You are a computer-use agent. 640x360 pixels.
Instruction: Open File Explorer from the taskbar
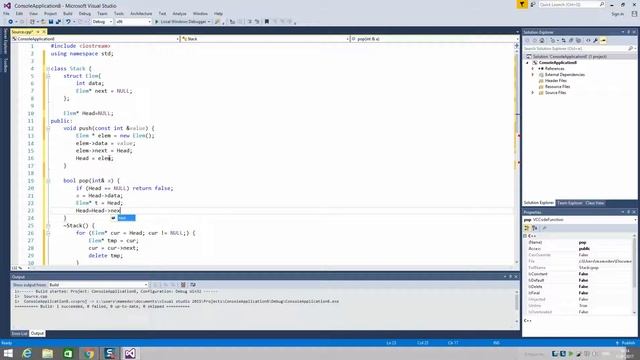(47, 353)
